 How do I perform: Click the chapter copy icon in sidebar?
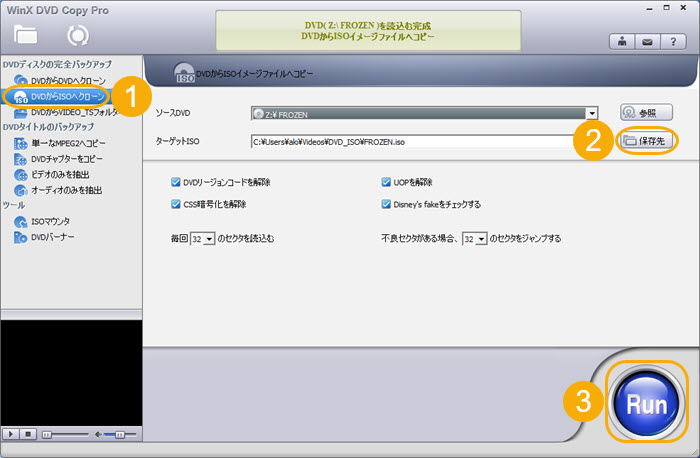pos(21,159)
